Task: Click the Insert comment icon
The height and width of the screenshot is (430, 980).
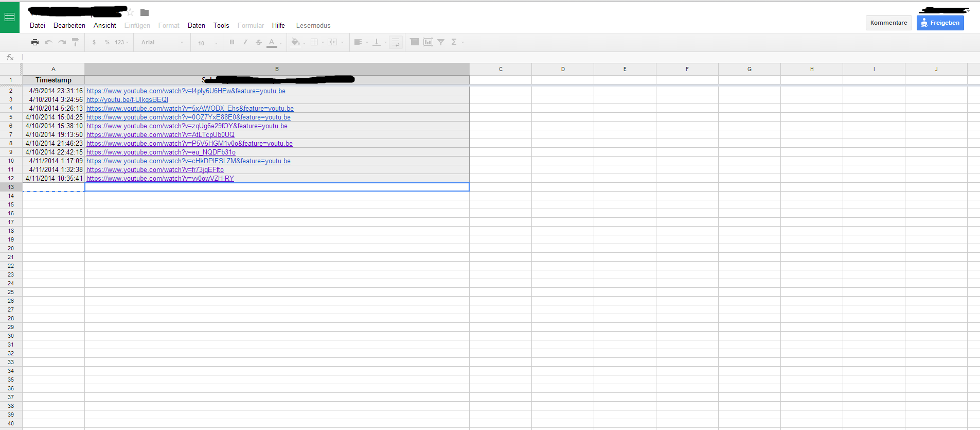Action: click(x=415, y=42)
